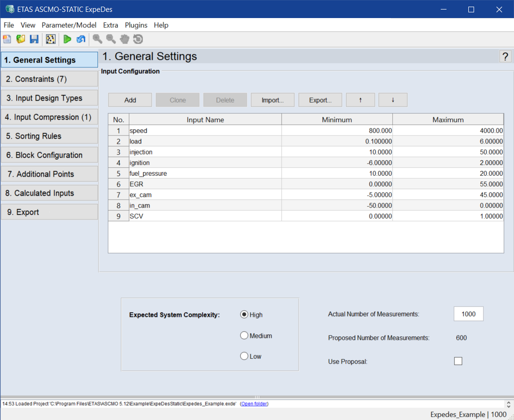Image resolution: width=514 pixels, height=420 pixels.
Task: Click the Add input button
Action: 130,100
